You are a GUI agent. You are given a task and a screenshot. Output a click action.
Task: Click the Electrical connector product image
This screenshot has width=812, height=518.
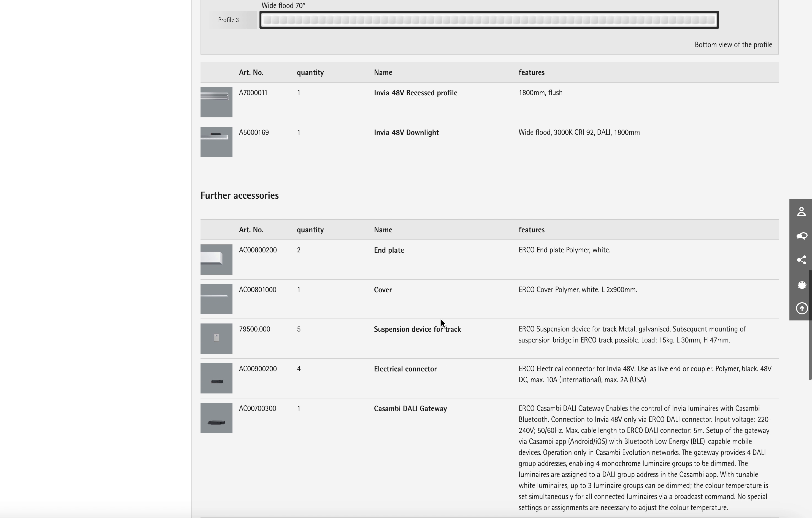[x=216, y=378]
